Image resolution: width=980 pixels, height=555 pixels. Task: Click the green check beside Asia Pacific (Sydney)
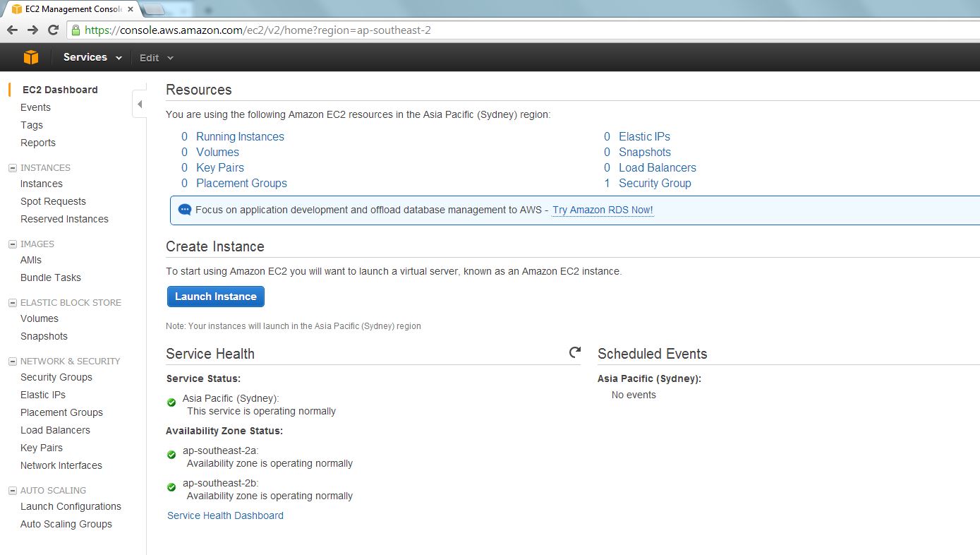coord(171,402)
